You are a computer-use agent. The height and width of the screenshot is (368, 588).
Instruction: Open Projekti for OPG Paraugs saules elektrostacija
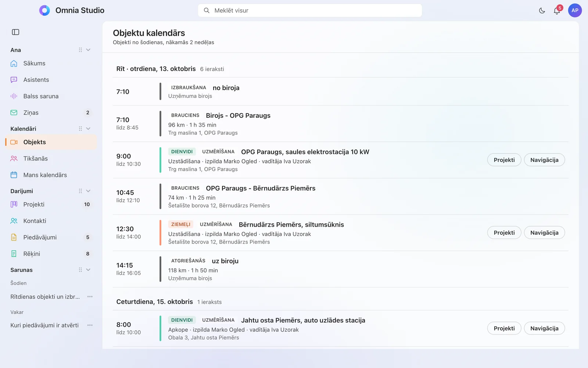pyautogui.click(x=504, y=160)
